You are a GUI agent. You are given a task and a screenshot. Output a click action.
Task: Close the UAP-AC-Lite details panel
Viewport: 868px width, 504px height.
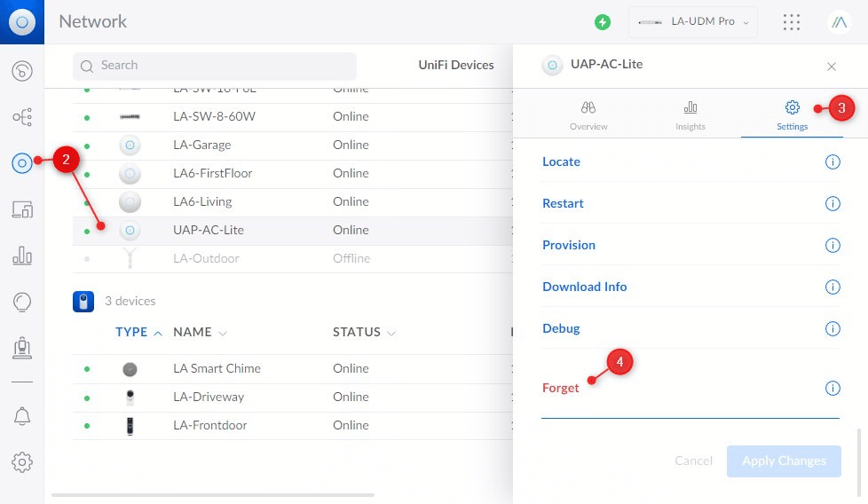831,67
